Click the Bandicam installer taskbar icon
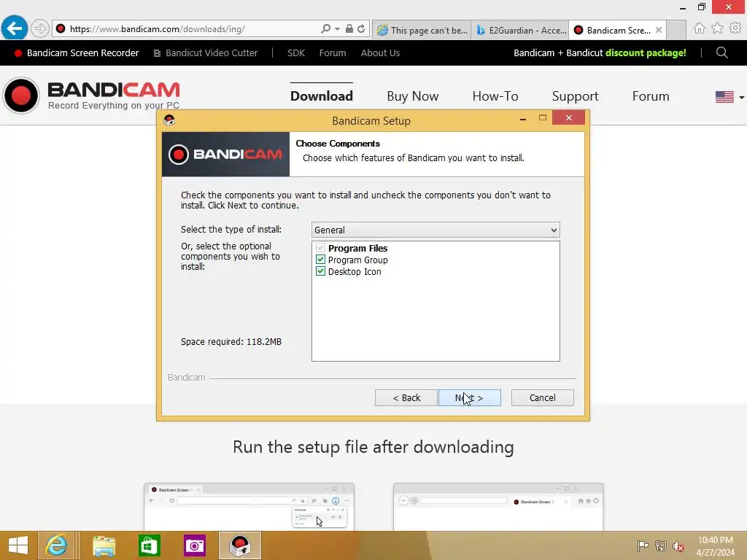This screenshot has width=747, height=560. coord(239,545)
